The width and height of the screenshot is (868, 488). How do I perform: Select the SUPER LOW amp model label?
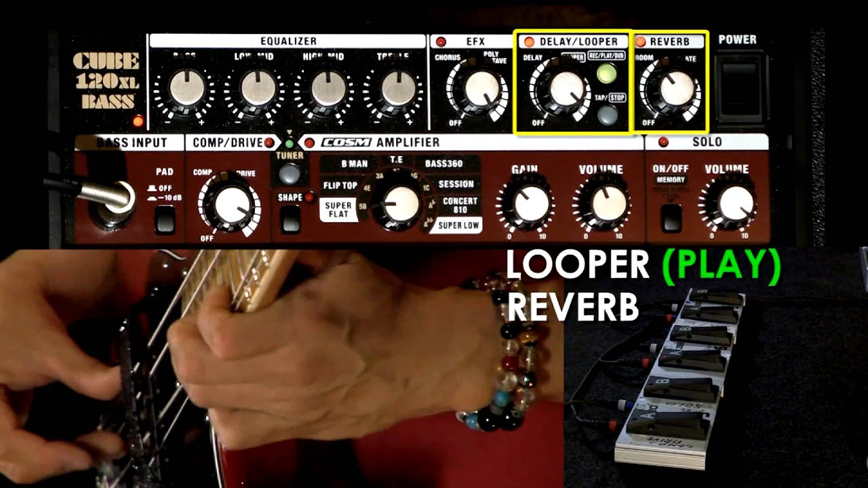pos(458,226)
